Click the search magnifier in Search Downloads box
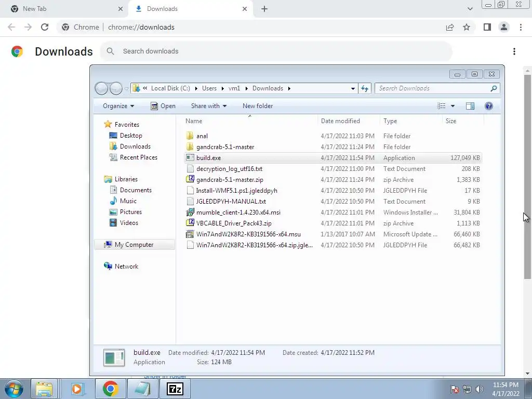 point(494,88)
